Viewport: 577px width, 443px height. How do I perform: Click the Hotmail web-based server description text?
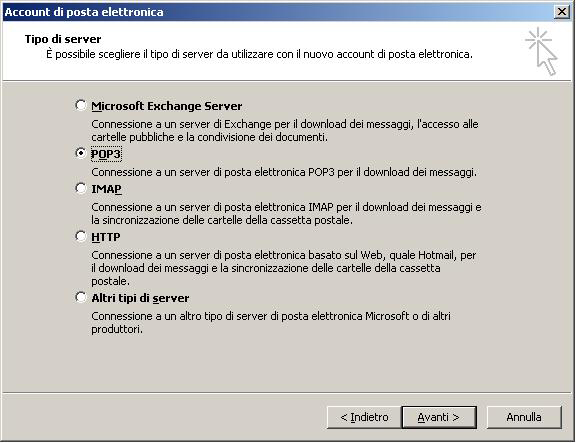(x=284, y=268)
